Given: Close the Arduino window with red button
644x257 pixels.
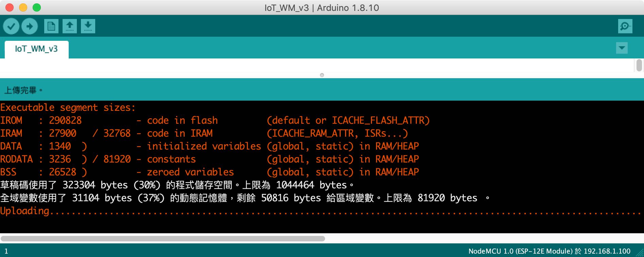Looking at the screenshot, I should 10,7.
